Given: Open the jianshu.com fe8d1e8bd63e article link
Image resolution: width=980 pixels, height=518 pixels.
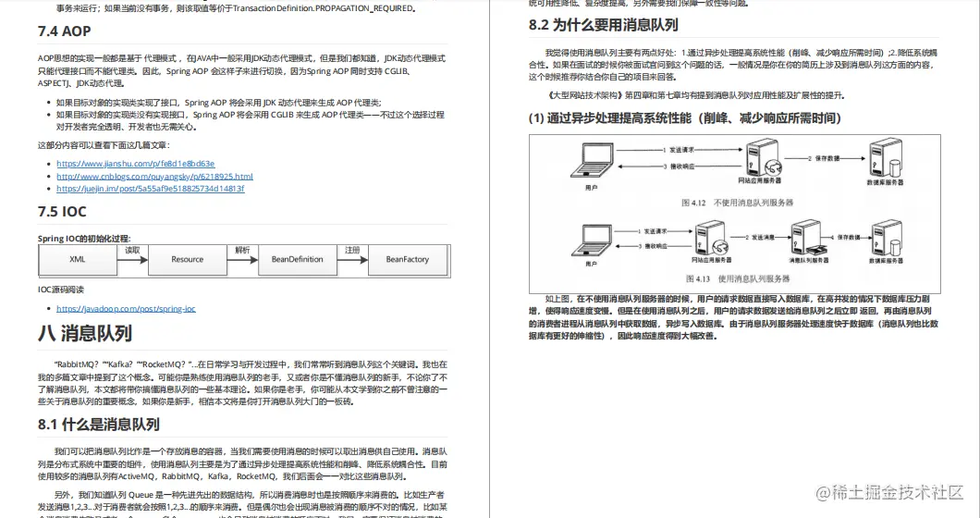Looking at the screenshot, I should [x=136, y=164].
